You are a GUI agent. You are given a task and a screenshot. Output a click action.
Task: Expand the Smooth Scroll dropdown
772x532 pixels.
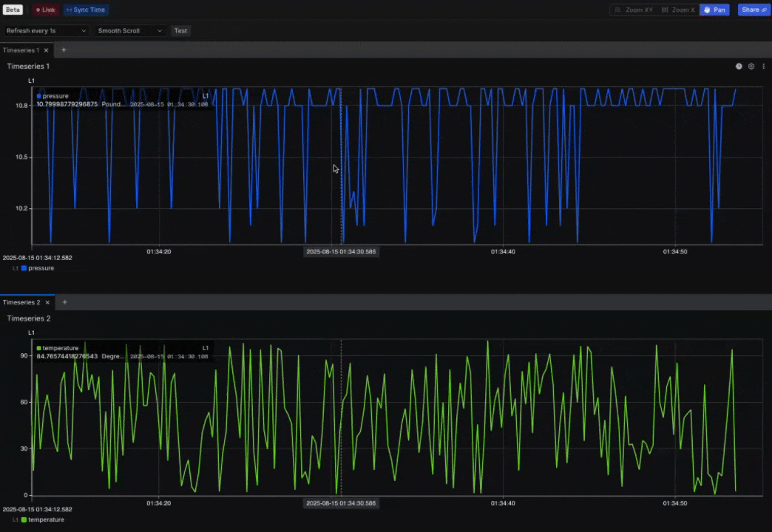point(129,31)
